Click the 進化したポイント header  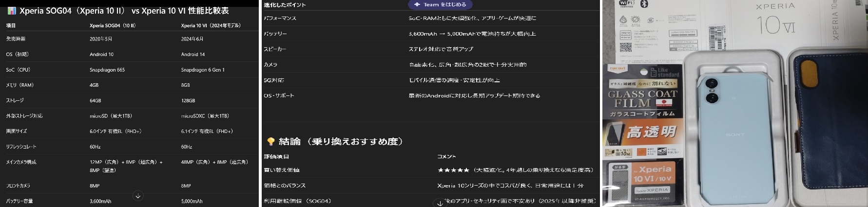pyautogui.click(x=285, y=5)
